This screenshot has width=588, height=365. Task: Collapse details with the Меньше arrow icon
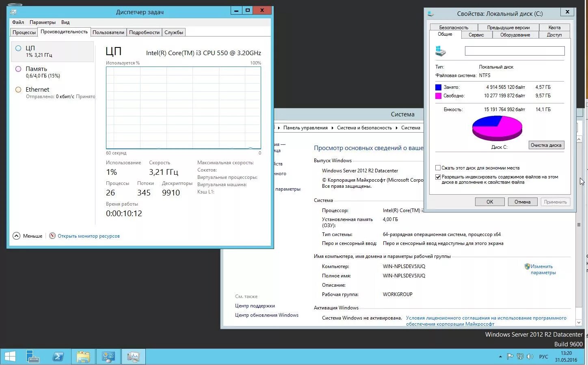click(16, 236)
